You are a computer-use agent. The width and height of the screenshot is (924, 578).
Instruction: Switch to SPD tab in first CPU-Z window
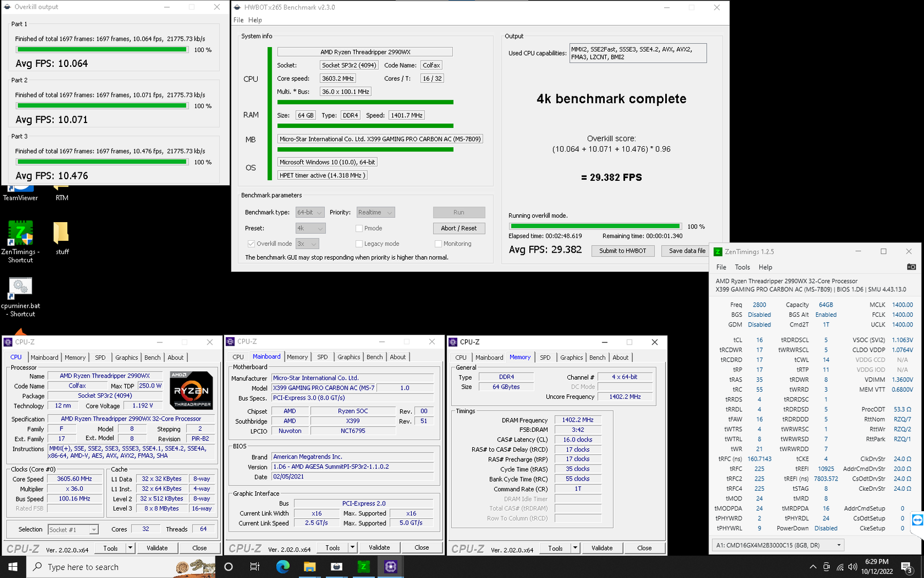coord(100,358)
